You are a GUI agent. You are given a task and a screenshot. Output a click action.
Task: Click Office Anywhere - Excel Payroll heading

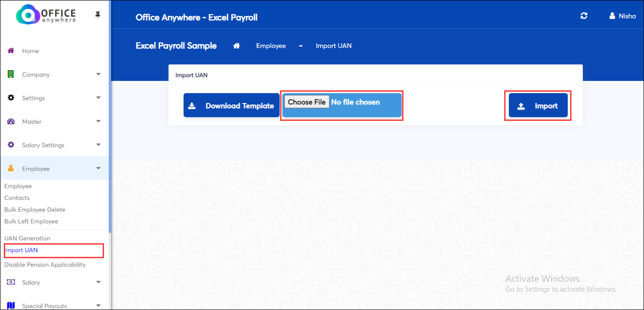pos(196,17)
